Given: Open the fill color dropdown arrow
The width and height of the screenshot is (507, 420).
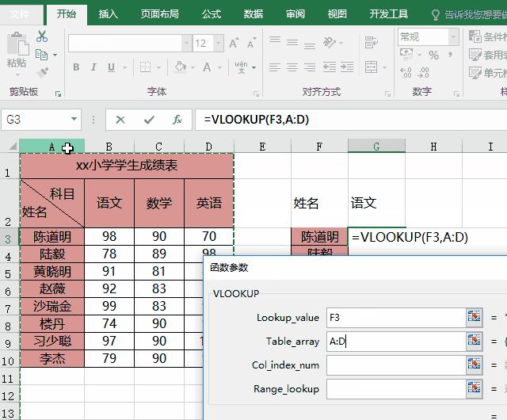Looking at the screenshot, I should (x=193, y=67).
